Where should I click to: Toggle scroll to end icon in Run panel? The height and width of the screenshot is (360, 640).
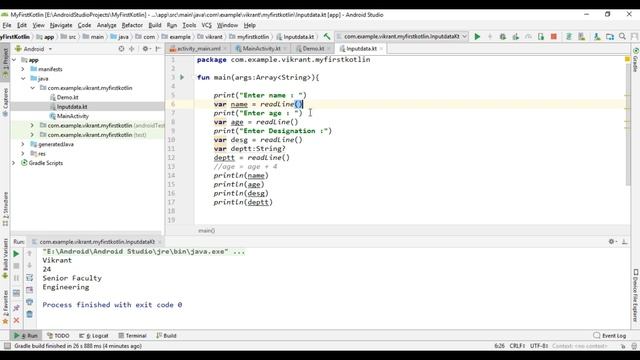point(29,290)
